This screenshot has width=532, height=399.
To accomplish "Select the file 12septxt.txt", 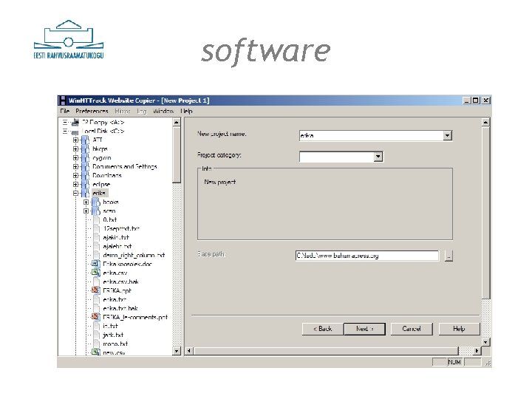I will (x=121, y=228).
